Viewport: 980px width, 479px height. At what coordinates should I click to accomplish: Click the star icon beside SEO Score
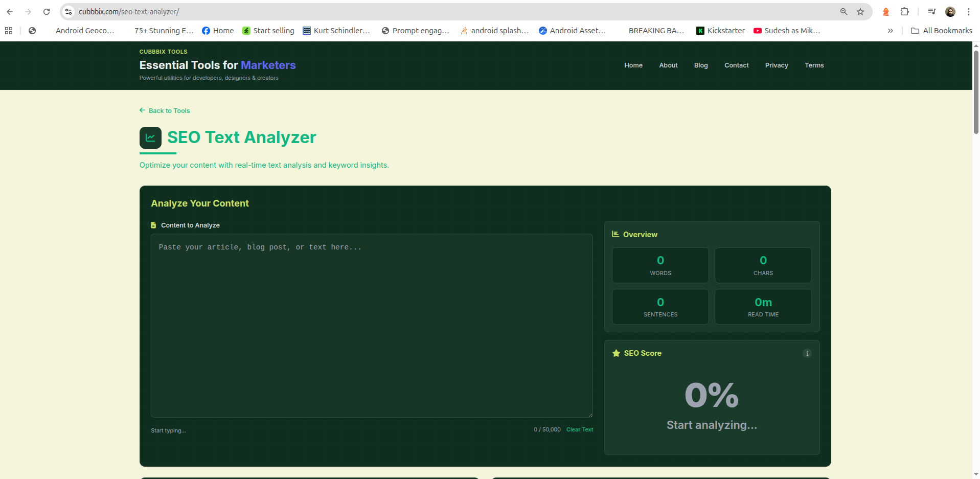pos(616,353)
